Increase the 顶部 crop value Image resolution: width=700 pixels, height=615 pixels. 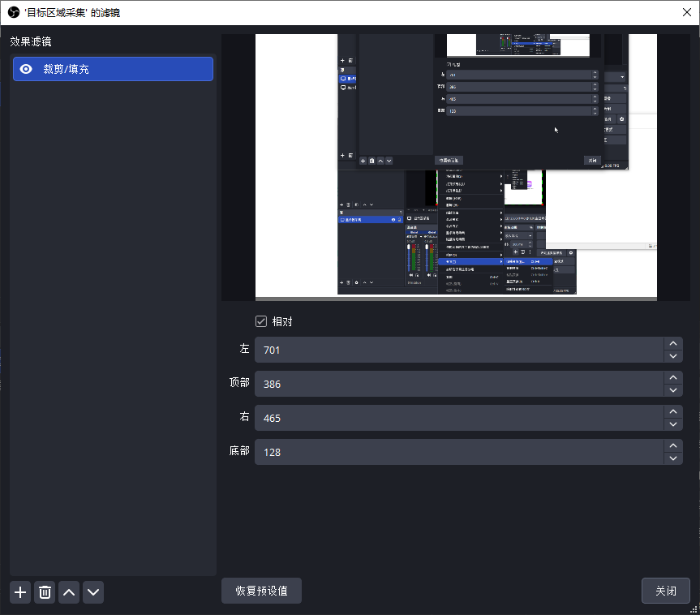tap(673, 377)
